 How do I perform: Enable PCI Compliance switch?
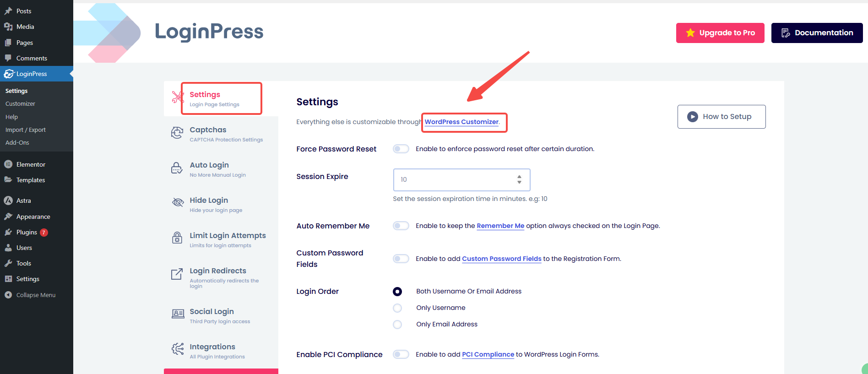(x=401, y=354)
